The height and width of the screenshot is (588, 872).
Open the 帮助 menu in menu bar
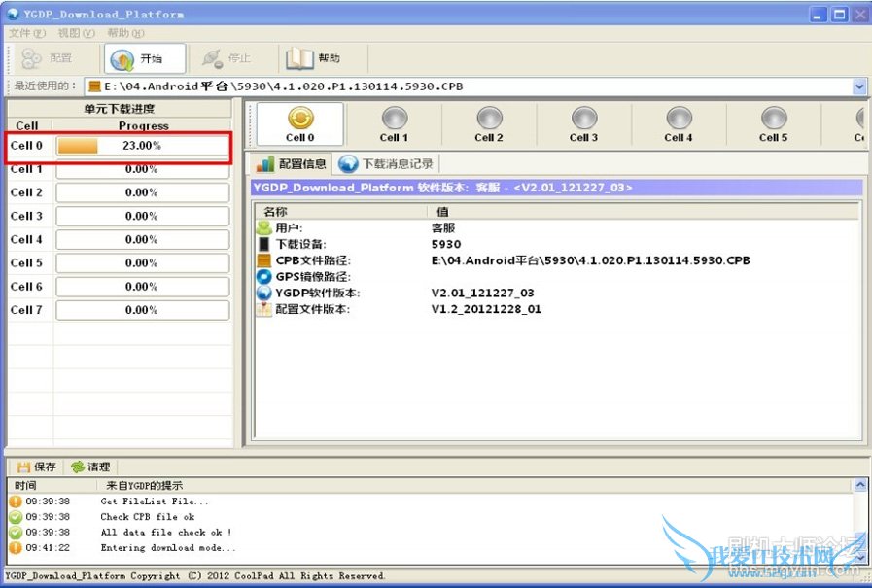(125, 33)
